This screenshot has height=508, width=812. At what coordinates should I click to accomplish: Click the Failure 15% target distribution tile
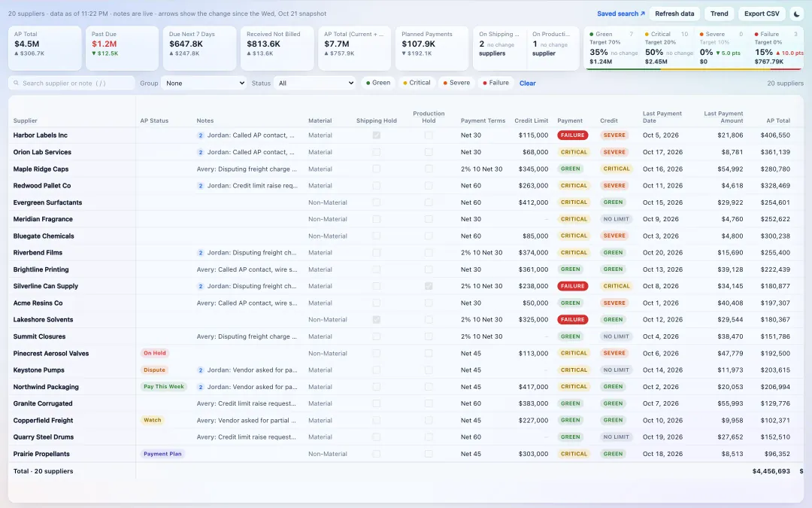[x=777, y=48]
